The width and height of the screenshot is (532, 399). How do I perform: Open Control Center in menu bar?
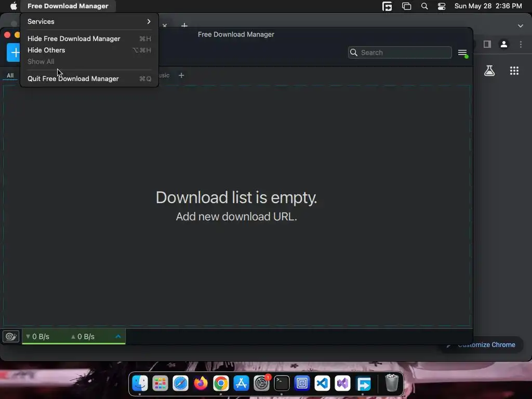(442, 6)
